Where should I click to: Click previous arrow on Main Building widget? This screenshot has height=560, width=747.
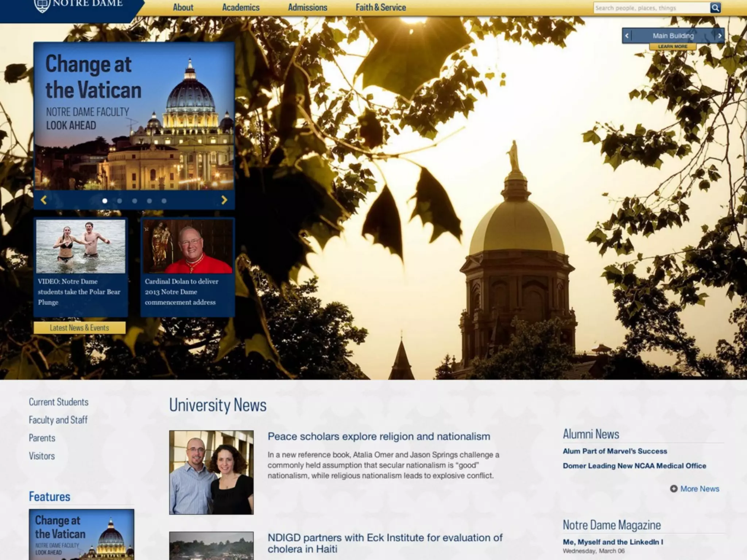(x=627, y=36)
